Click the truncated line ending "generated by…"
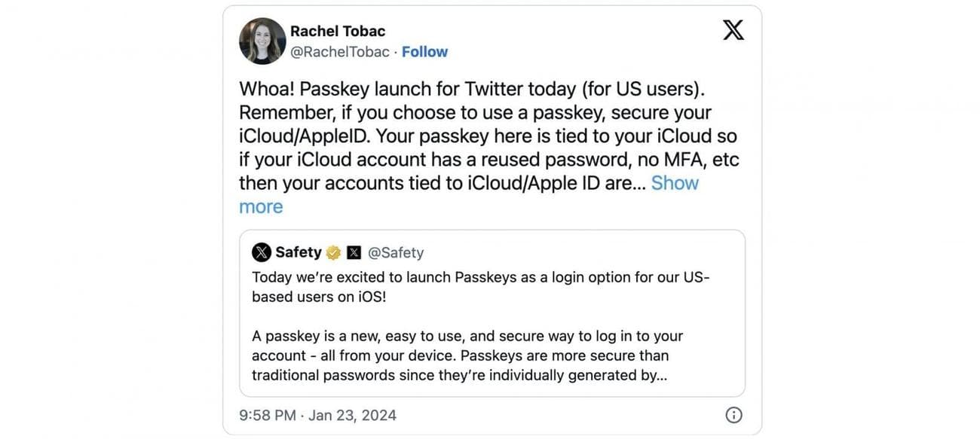980x439 pixels. (x=459, y=375)
